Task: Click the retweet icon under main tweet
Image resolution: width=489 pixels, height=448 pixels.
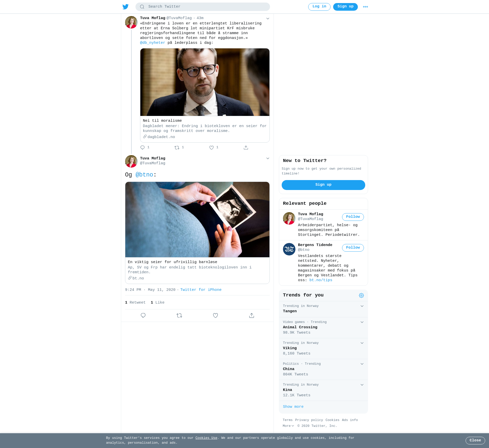Action: pos(179,316)
